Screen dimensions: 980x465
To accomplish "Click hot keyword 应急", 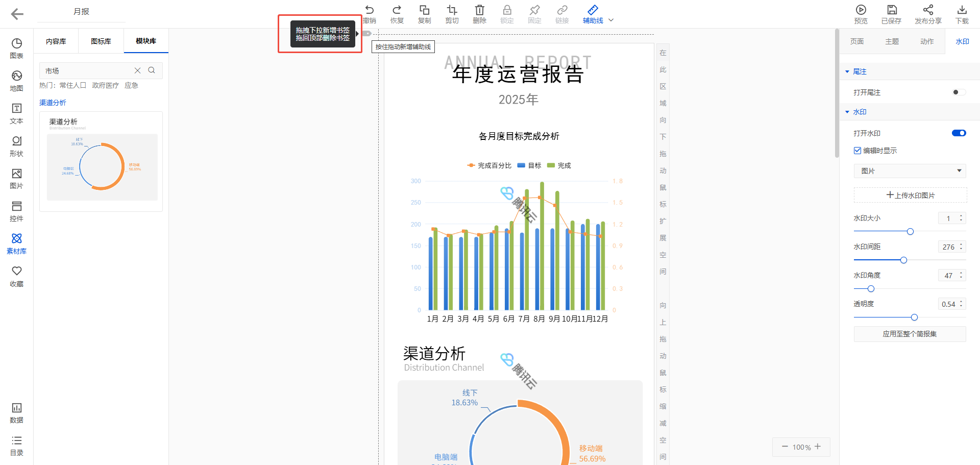I will [x=131, y=85].
